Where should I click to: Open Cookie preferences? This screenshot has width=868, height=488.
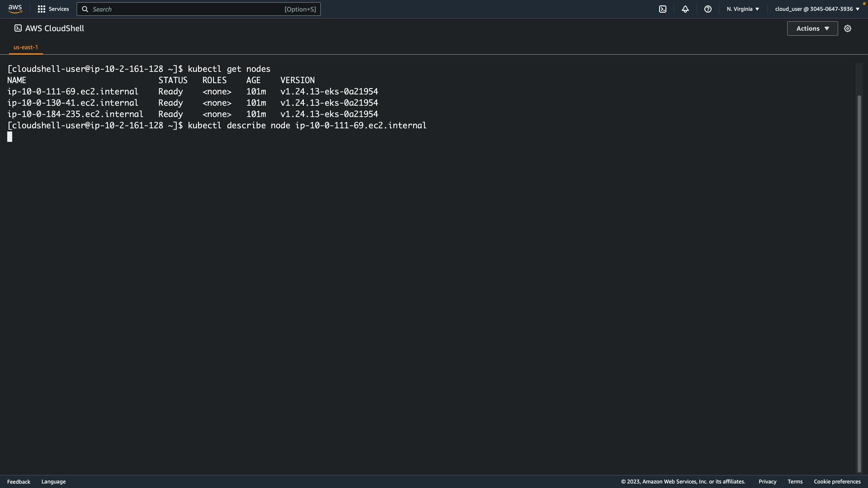pyautogui.click(x=837, y=482)
